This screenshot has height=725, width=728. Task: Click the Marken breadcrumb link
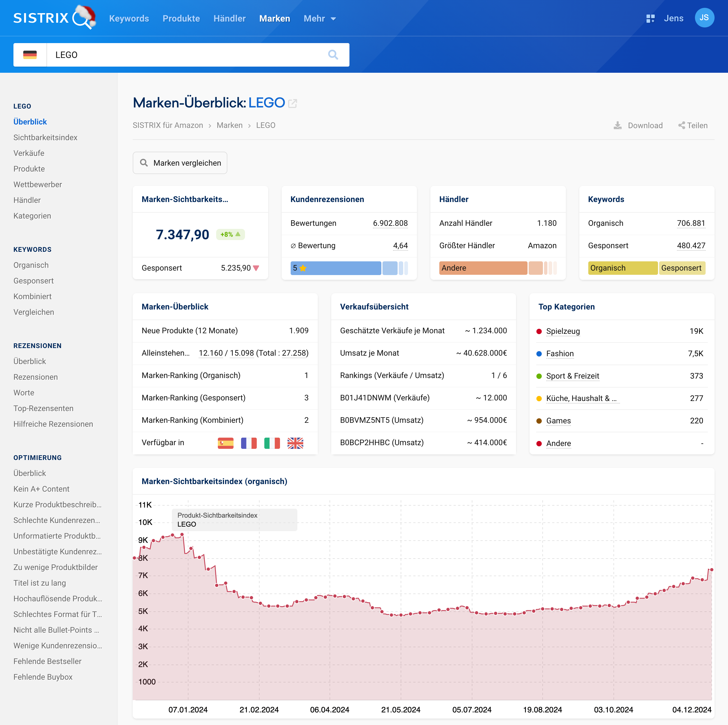point(229,125)
